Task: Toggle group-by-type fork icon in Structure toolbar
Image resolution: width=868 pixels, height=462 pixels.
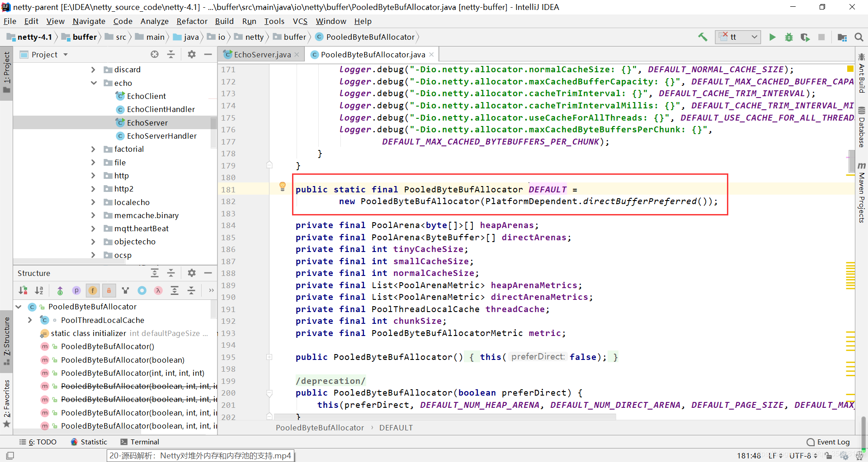Action: [x=125, y=290]
